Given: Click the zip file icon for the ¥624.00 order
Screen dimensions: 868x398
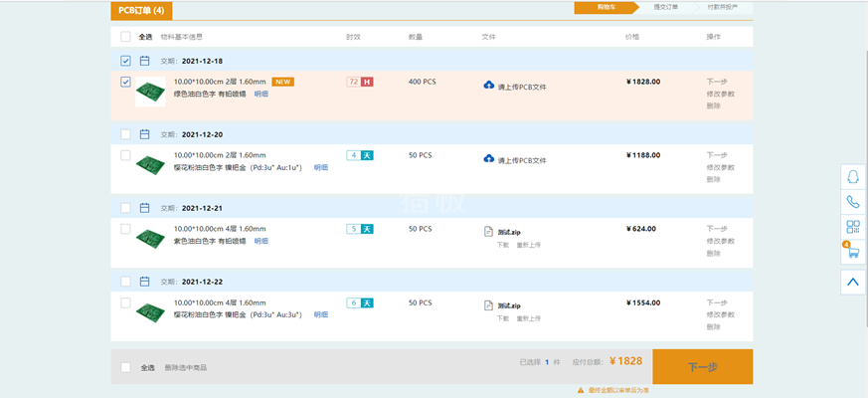Looking at the screenshot, I should [488, 232].
